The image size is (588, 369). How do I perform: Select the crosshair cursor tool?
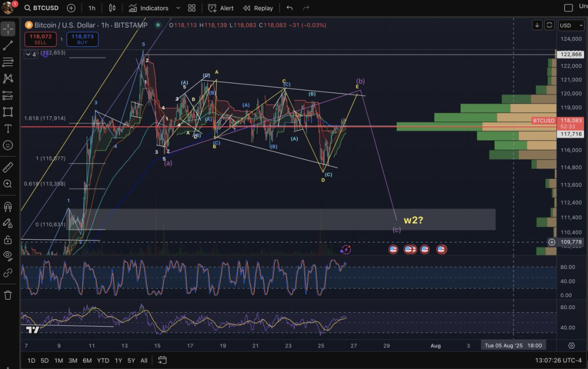pyautogui.click(x=8, y=29)
